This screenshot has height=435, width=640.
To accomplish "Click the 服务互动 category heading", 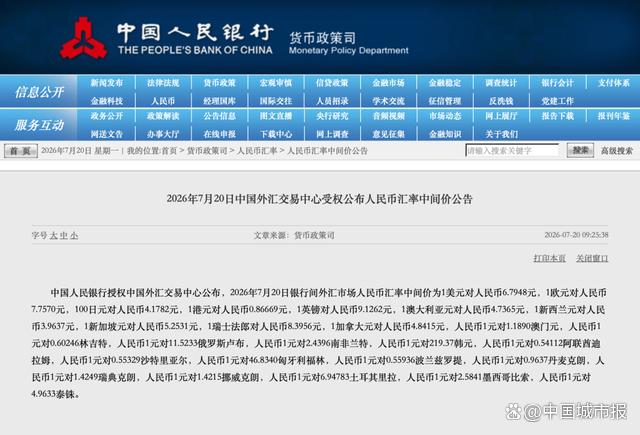I will 39,125.
